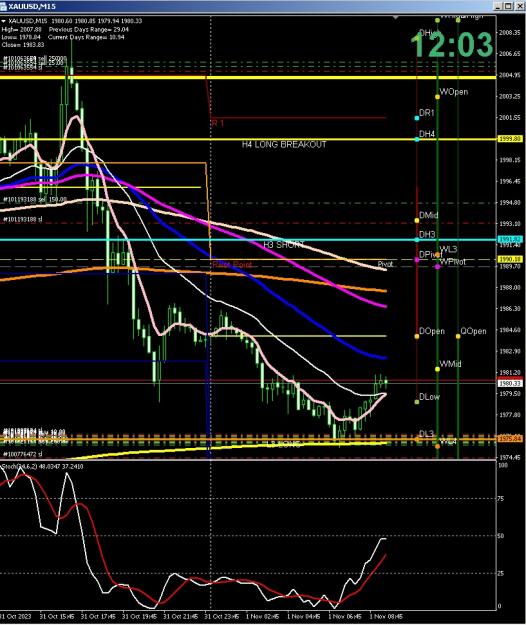
Task: Click the 31 Oct 23:45 time label
Action: [222, 616]
